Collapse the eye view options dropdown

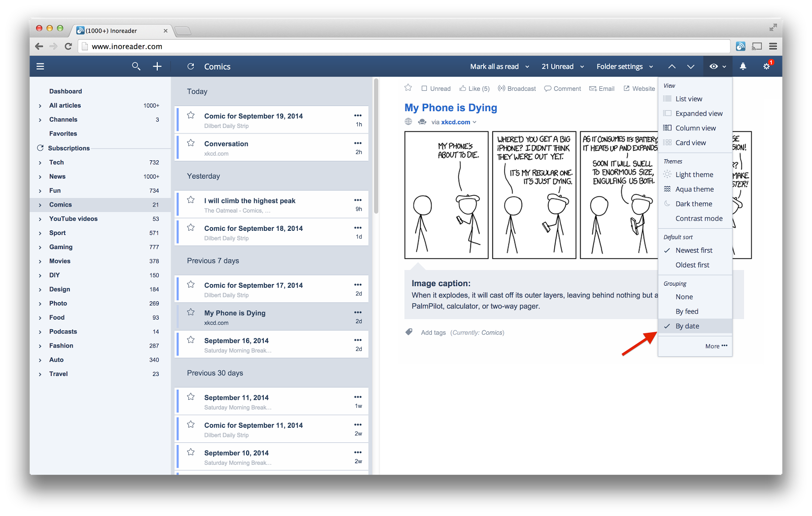point(718,66)
